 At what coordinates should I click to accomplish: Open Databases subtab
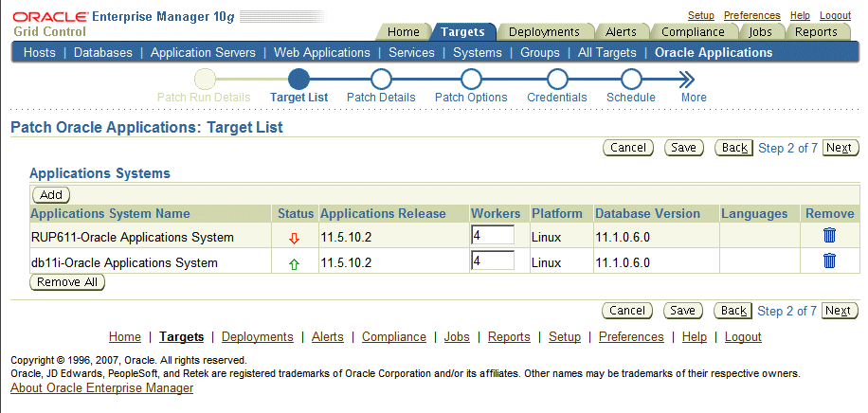coord(103,53)
